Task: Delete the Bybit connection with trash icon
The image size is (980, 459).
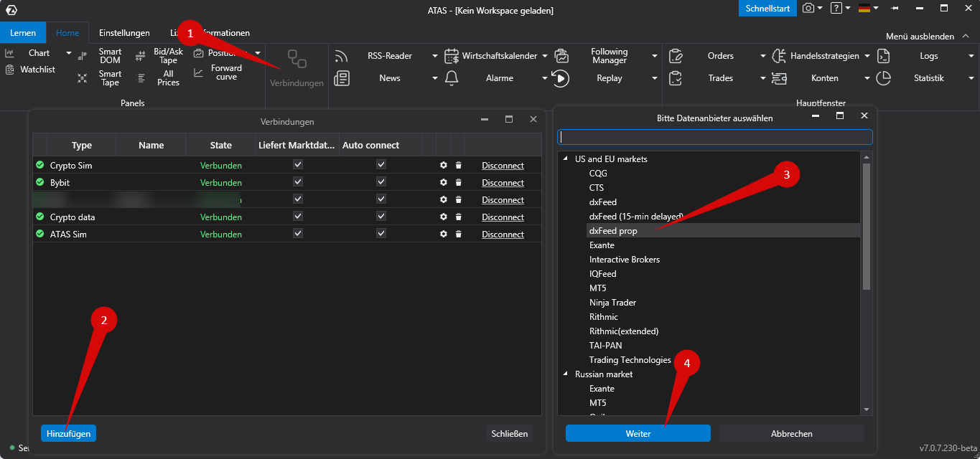Action: tap(459, 183)
